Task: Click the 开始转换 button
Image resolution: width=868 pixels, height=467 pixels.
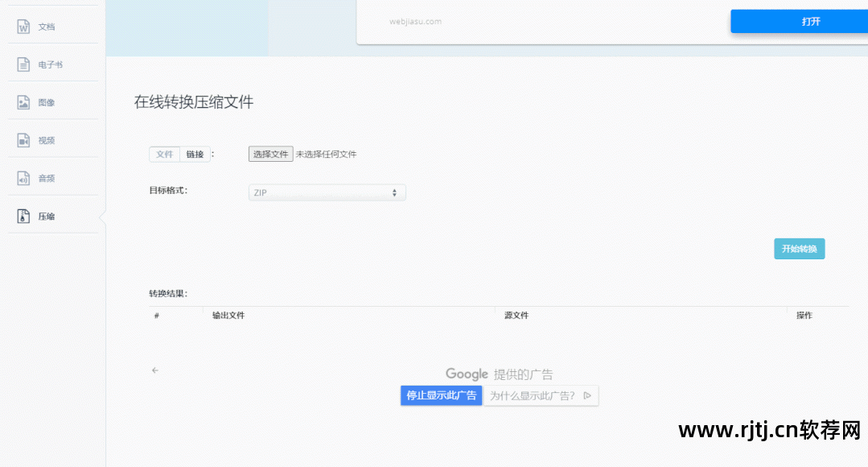Action: click(x=799, y=249)
